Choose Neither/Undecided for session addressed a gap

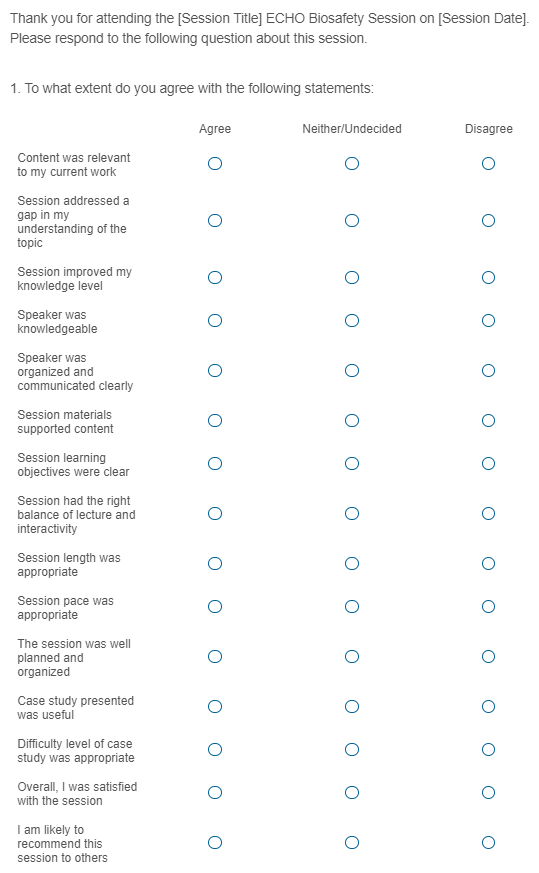[x=352, y=221]
